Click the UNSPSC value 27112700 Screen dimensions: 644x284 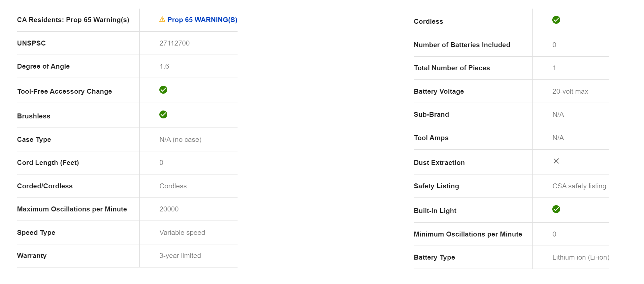pyautogui.click(x=175, y=43)
